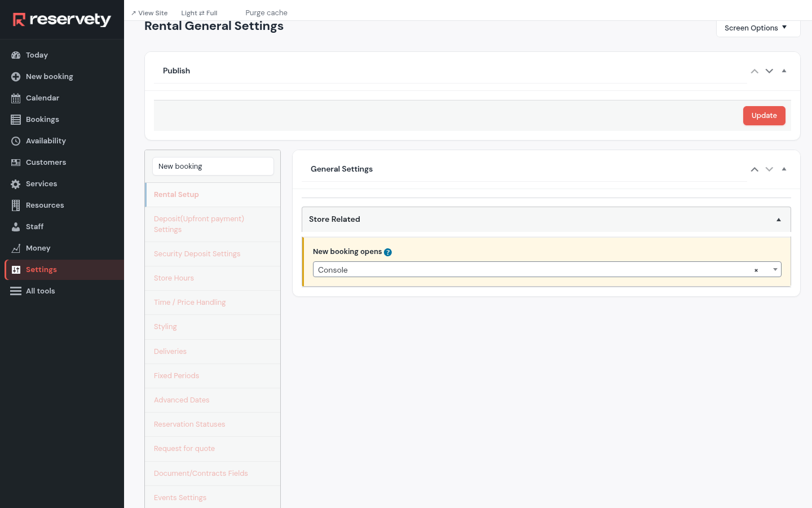
Task: Open the Today dashboard icon
Action: pyautogui.click(x=16, y=55)
